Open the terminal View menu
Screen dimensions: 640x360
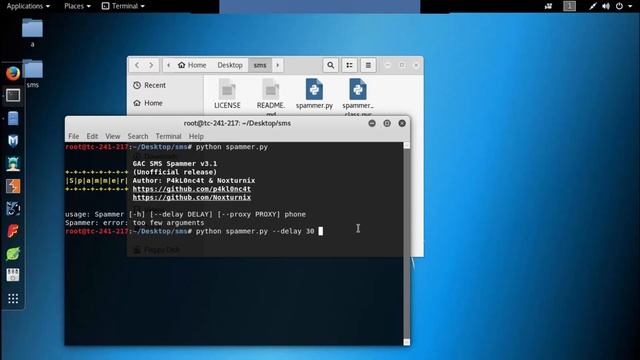(113, 136)
